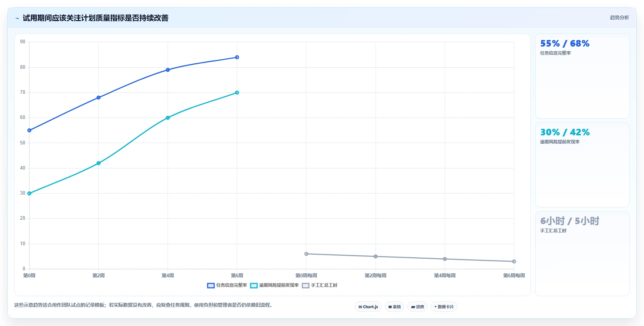Click the 第0周 x-axis label

pos(30,275)
